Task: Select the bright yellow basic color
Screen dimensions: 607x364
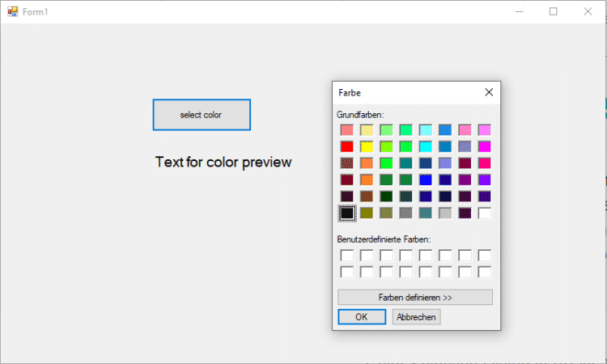Action: coord(367,146)
